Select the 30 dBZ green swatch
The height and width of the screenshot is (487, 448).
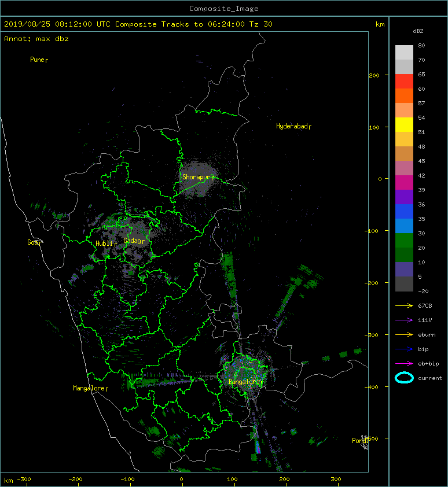tap(404, 240)
